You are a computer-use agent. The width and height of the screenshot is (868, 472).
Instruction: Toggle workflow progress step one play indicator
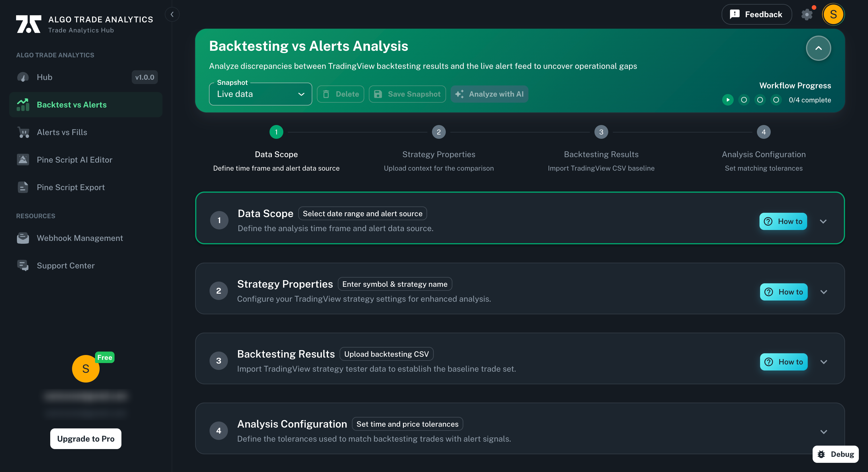pyautogui.click(x=728, y=100)
